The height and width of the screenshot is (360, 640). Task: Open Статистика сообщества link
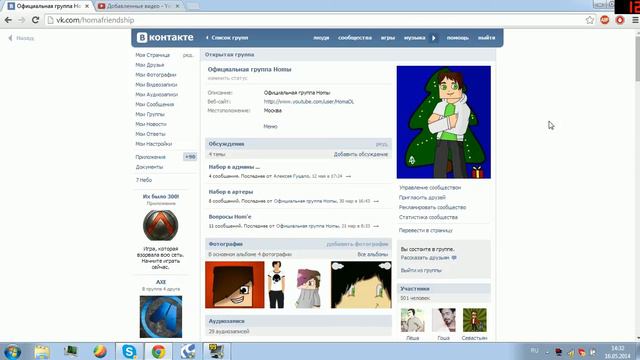(428, 217)
